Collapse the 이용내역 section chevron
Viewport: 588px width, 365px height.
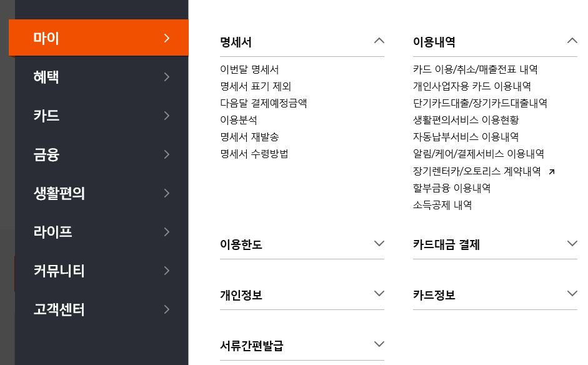(572, 41)
